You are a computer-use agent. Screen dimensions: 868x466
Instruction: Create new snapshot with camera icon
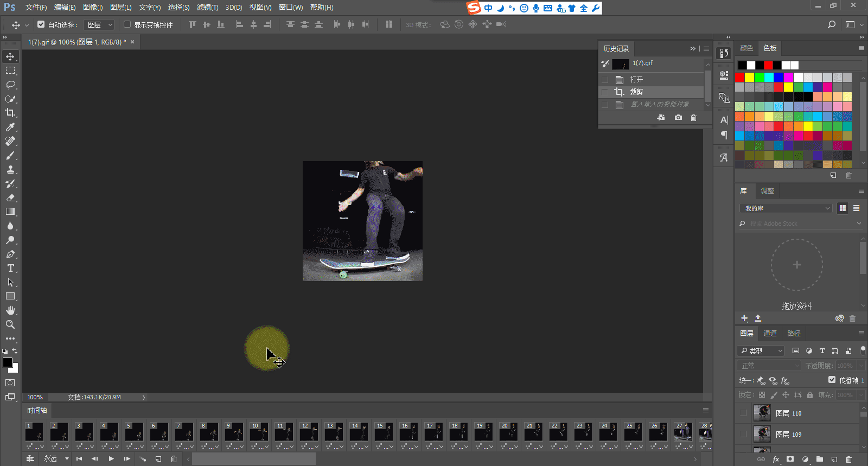678,118
